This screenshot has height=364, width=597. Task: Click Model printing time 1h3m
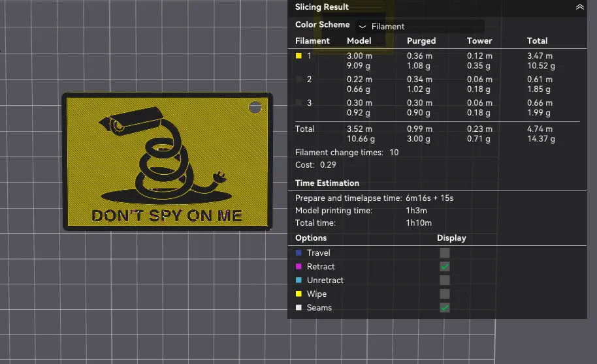[x=416, y=210]
